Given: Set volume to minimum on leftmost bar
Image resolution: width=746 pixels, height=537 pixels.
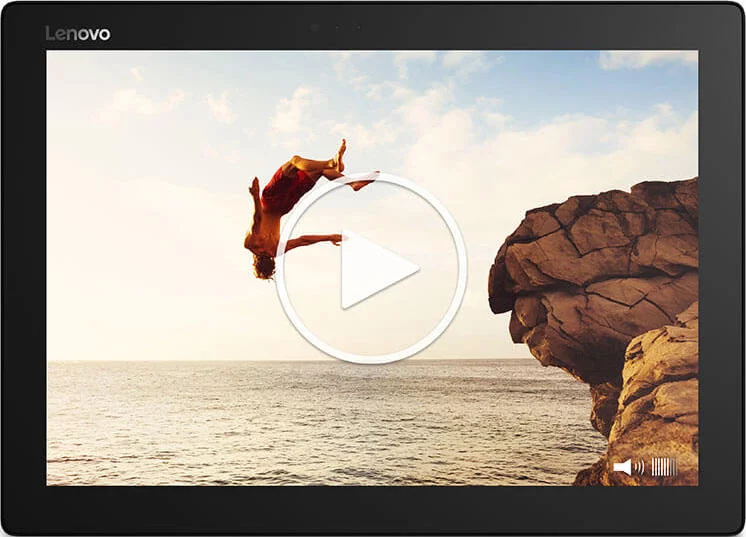Looking at the screenshot, I should 653,467.
